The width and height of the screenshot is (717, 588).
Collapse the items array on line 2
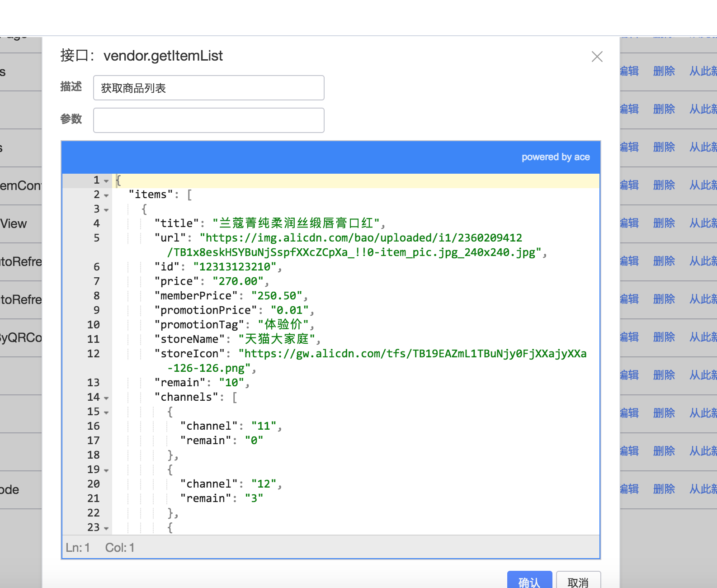point(106,195)
